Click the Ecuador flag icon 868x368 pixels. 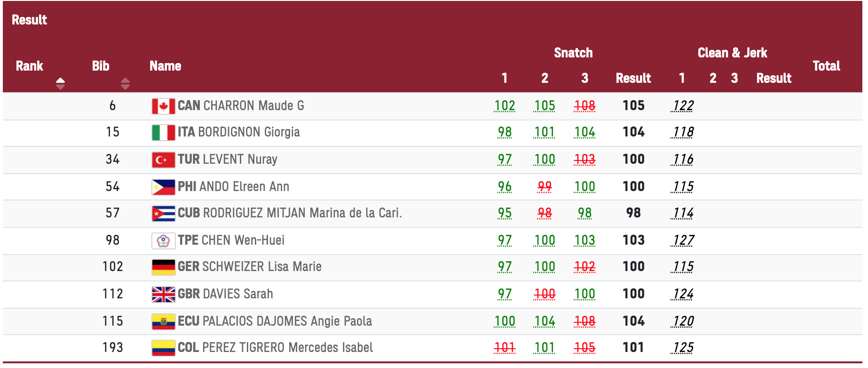(x=163, y=322)
